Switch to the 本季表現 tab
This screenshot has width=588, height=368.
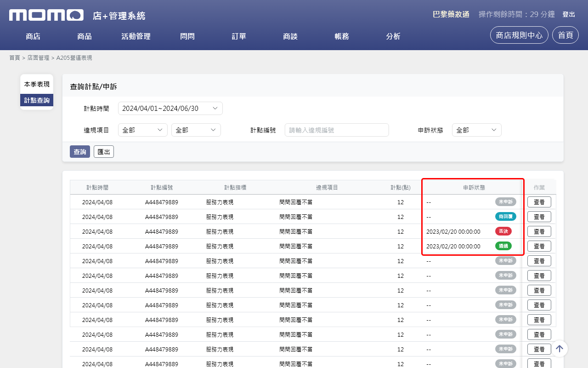pyautogui.click(x=37, y=85)
